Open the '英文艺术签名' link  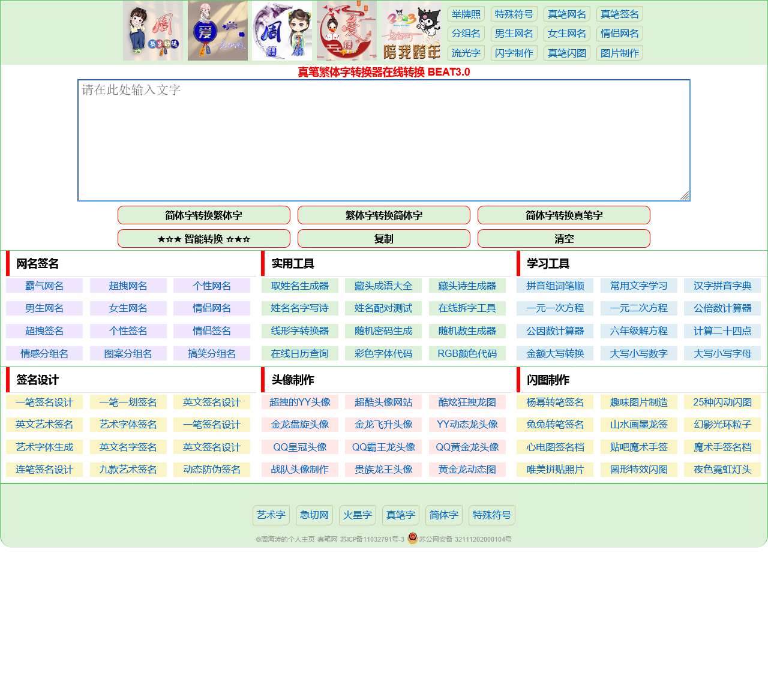tap(44, 425)
